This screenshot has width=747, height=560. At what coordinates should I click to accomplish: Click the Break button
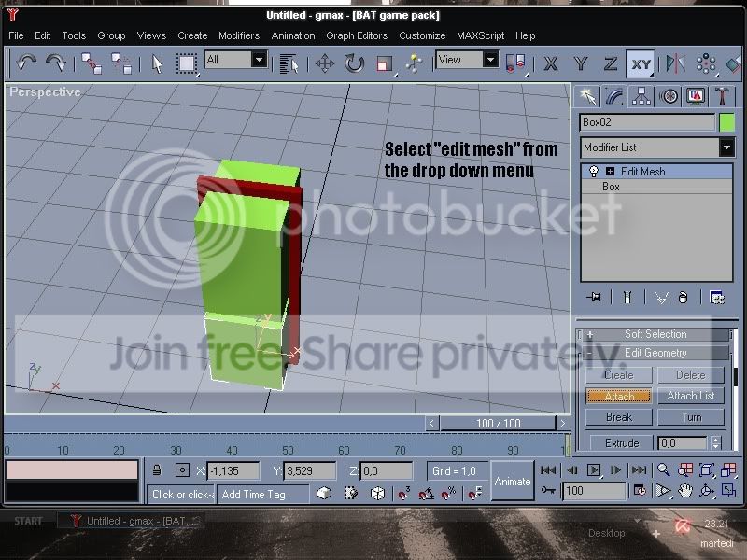tap(618, 417)
